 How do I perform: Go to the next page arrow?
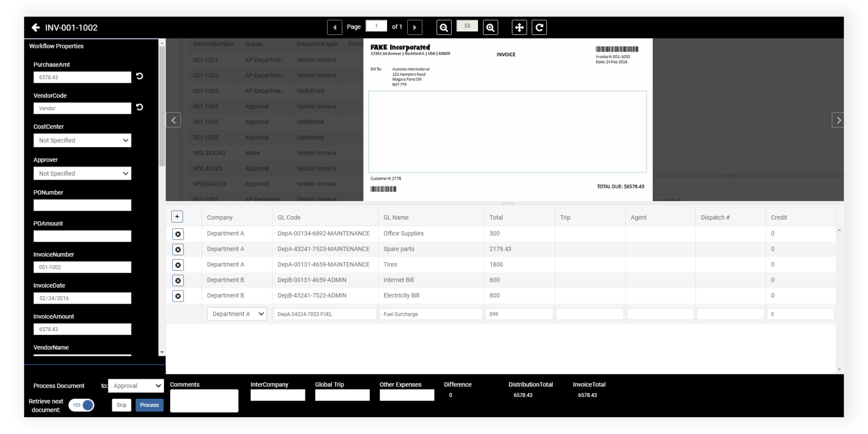pyautogui.click(x=415, y=27)
